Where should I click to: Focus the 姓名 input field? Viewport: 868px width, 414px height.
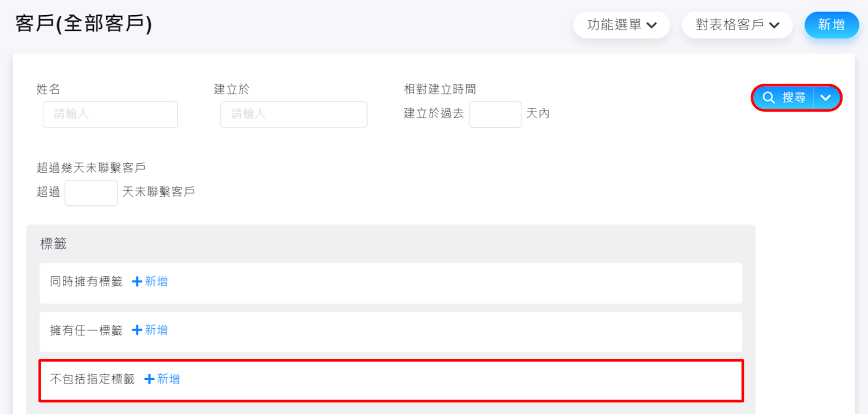(x=110, y=114)
